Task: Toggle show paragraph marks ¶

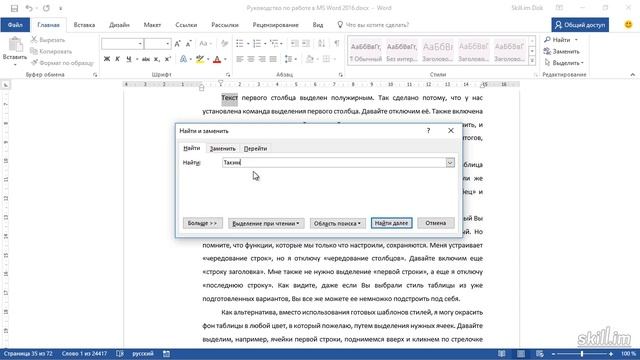Action: pos(337,43)
